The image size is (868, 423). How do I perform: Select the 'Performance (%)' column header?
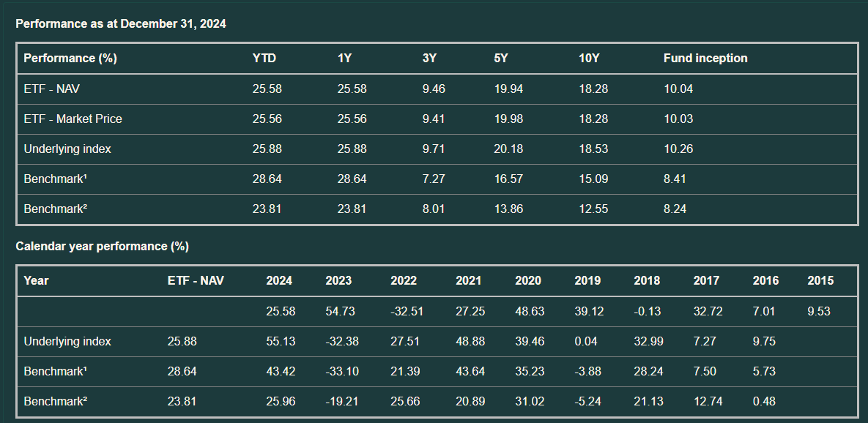pyautogui.click(x=70, y=58)
